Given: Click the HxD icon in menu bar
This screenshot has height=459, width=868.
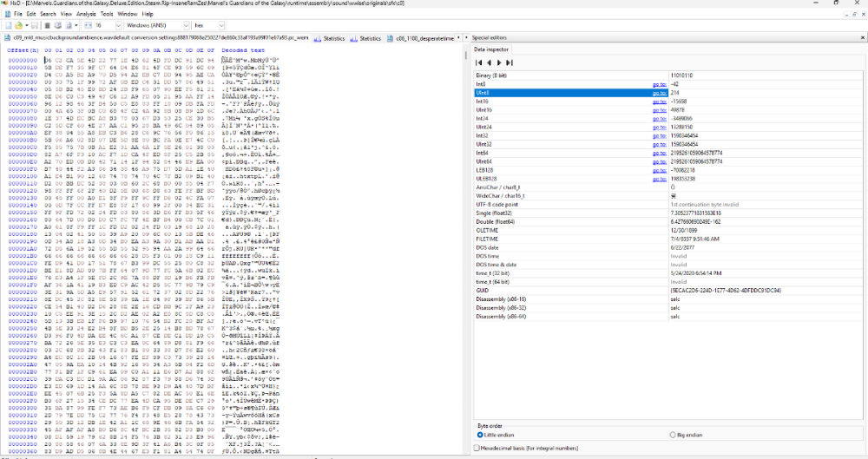Looking at the screenshot, I should pos(7,14).
